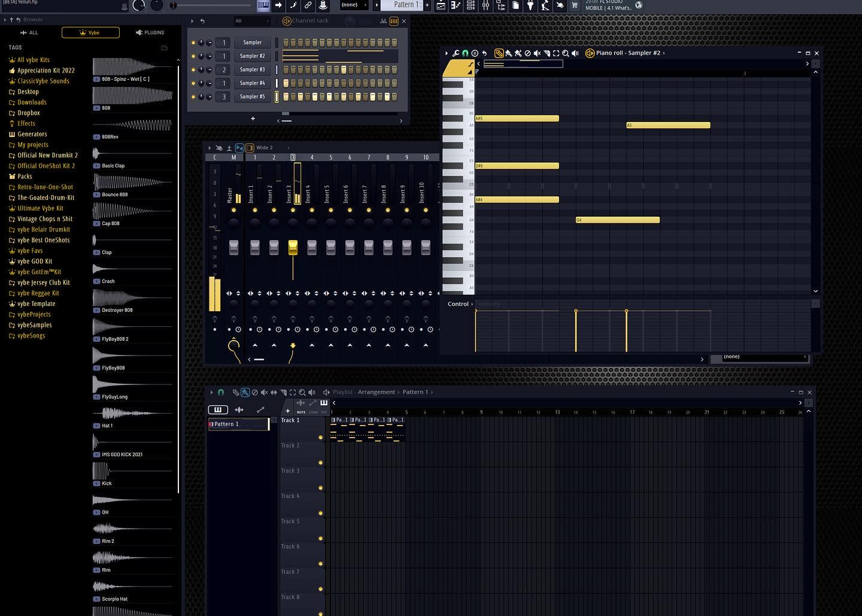The width and height of the screenshot is (862, 616).
Task: Open the Zoom tool in the Playlist toolbar
Action: coord(302,392)
